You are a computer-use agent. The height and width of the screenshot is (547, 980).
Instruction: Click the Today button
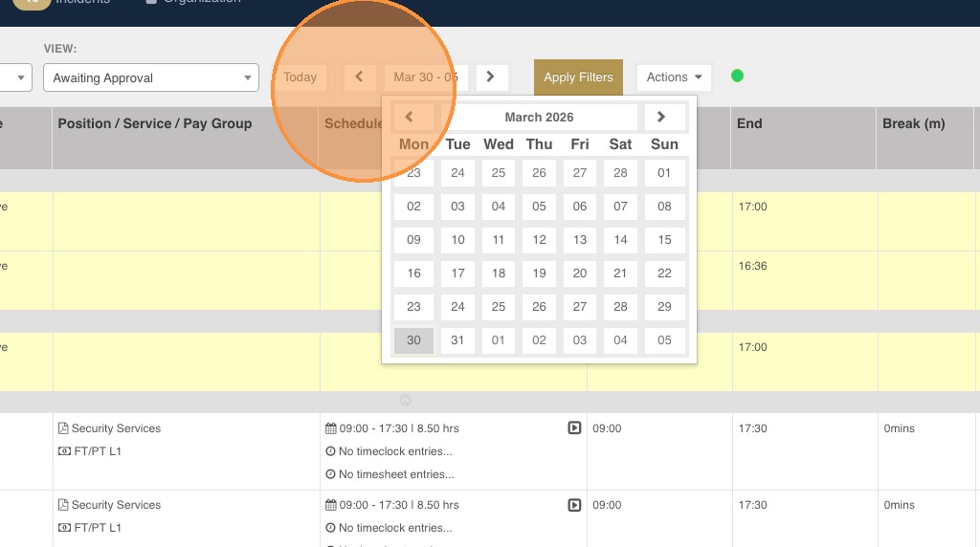300,77
